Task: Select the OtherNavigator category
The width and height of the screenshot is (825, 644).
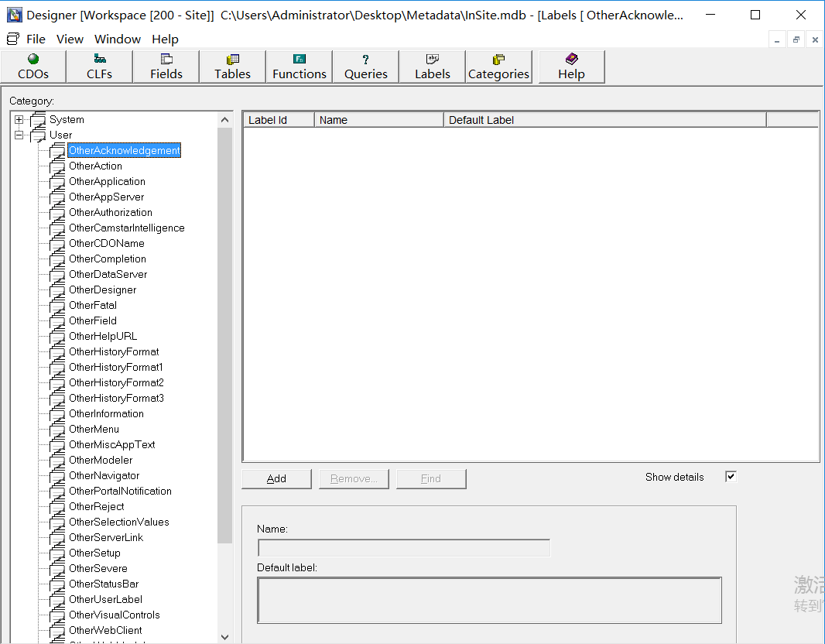Action: pyautogui.click(x=104, y=475)
